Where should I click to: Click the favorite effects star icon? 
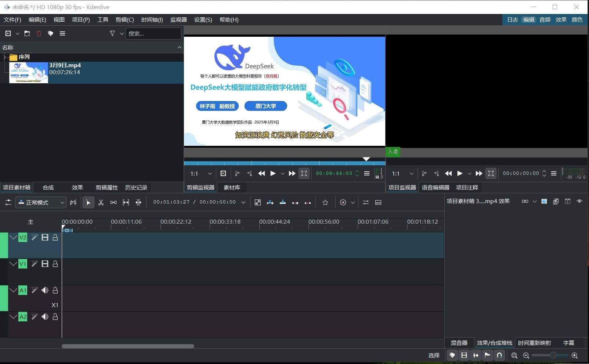325,202
